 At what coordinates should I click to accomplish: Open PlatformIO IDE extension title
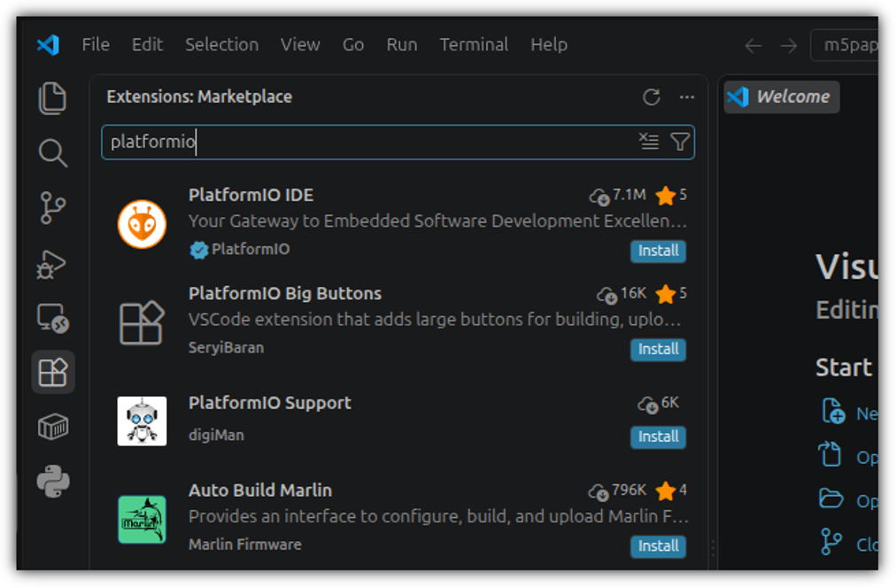[x=251, y=195]
